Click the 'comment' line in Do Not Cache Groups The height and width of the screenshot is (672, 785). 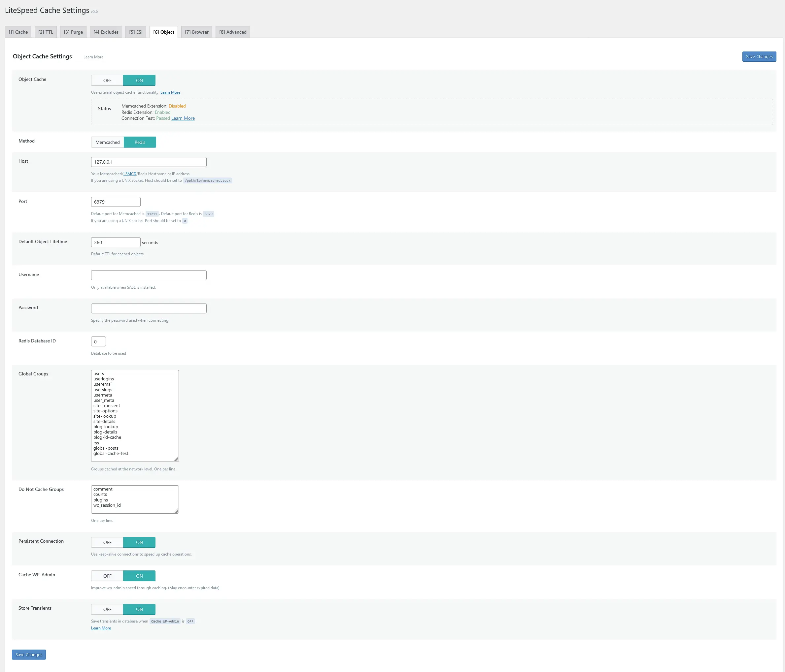pos(103,489)
